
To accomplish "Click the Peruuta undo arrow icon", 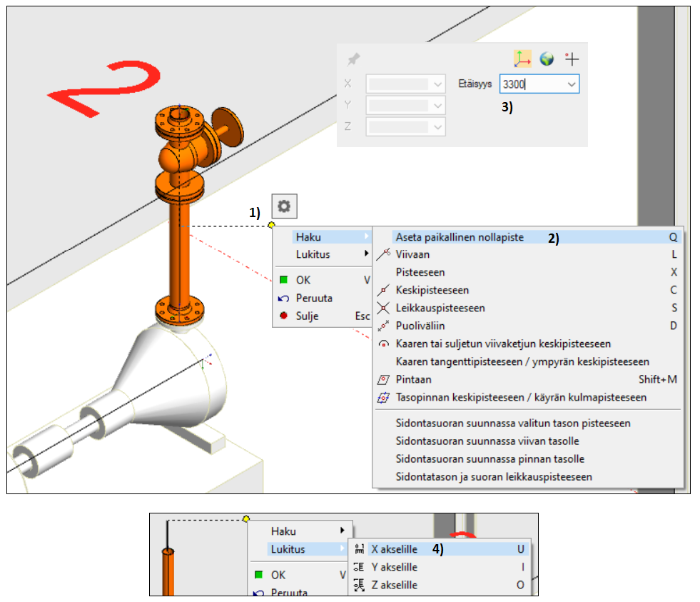I will [283, 298].
